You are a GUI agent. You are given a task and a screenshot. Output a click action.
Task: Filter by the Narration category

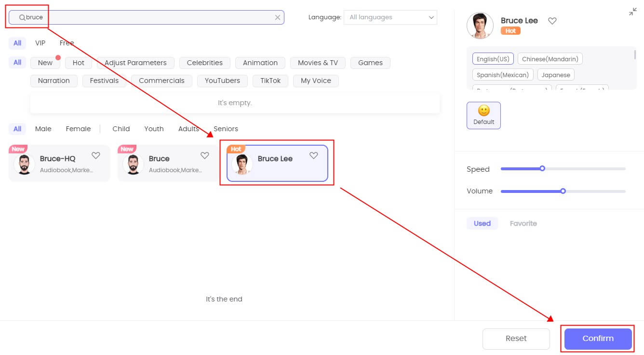[x=54, y=81]
